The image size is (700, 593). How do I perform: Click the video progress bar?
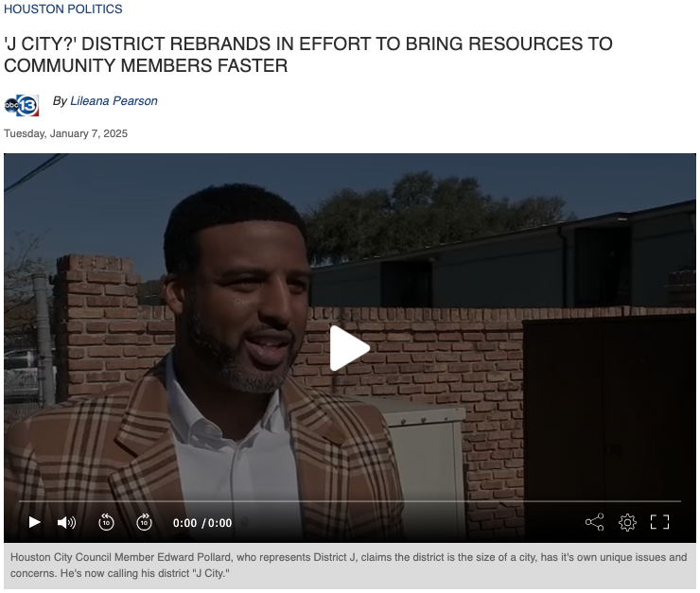tap(350, 500)
